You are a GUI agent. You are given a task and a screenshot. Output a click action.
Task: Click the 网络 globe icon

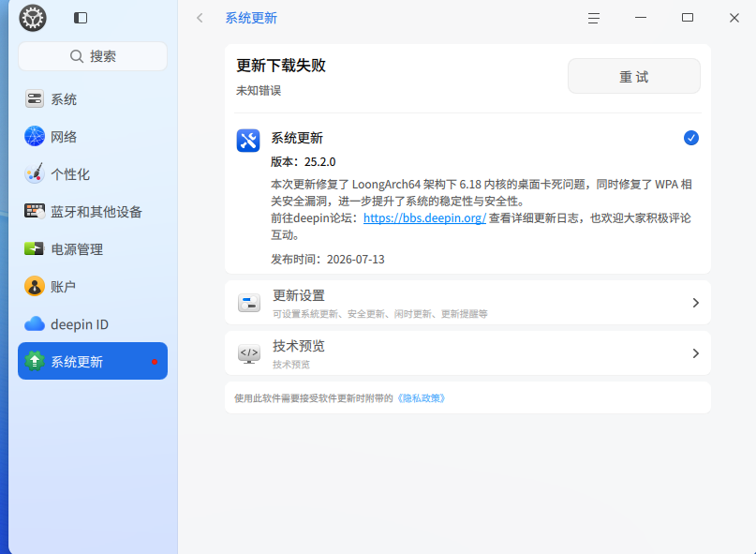35,137
